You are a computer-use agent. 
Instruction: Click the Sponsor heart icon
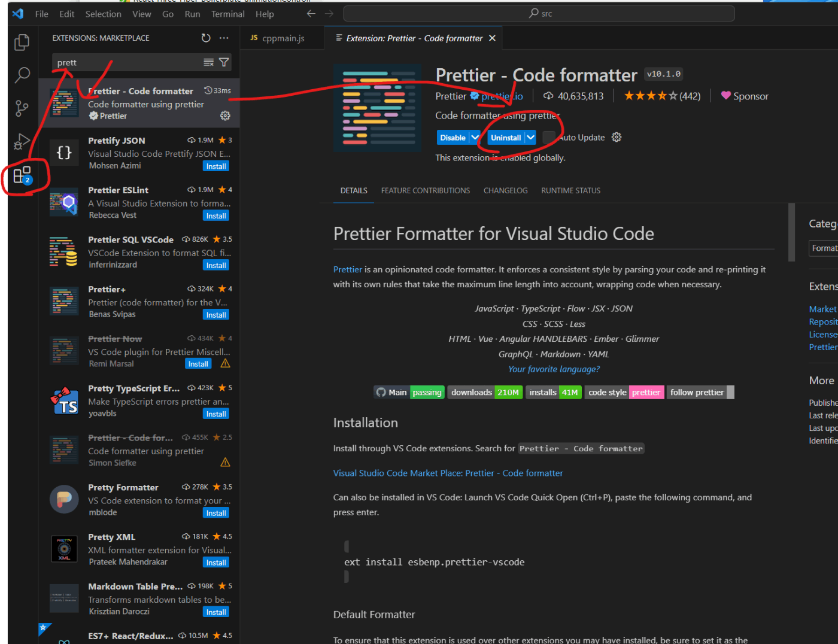click(726, 96)
